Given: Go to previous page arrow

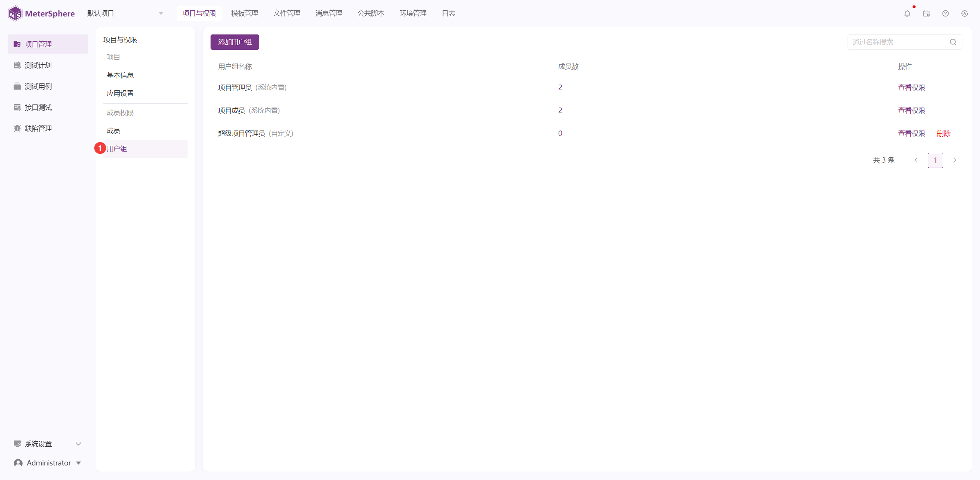Looking at the screenshot, I should click(x=916, y=160).
